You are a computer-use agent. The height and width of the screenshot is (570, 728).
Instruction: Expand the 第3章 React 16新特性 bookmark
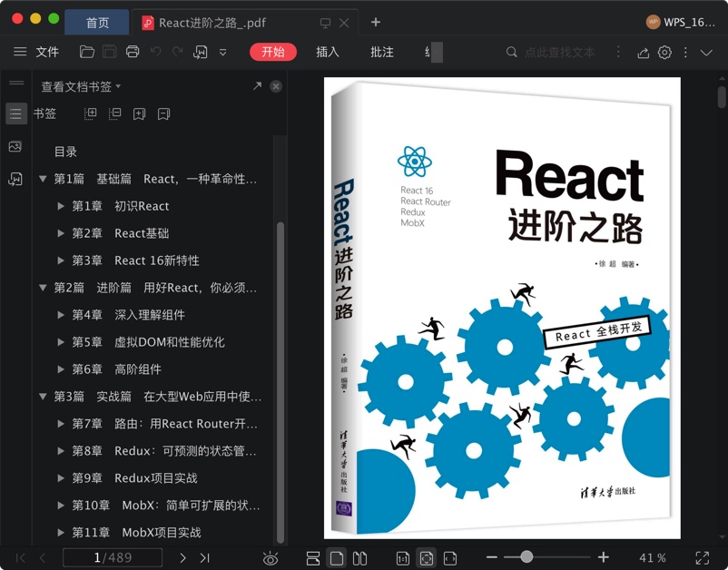60,260
